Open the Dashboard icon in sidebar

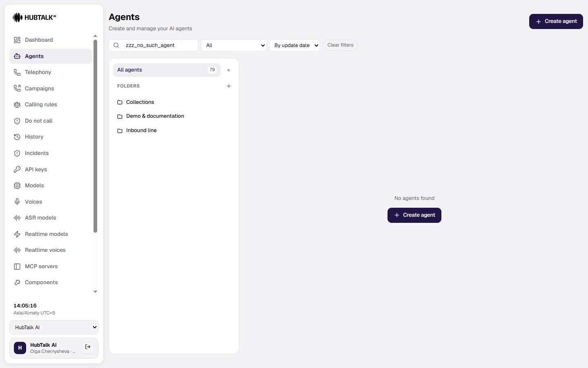point(17,40)
